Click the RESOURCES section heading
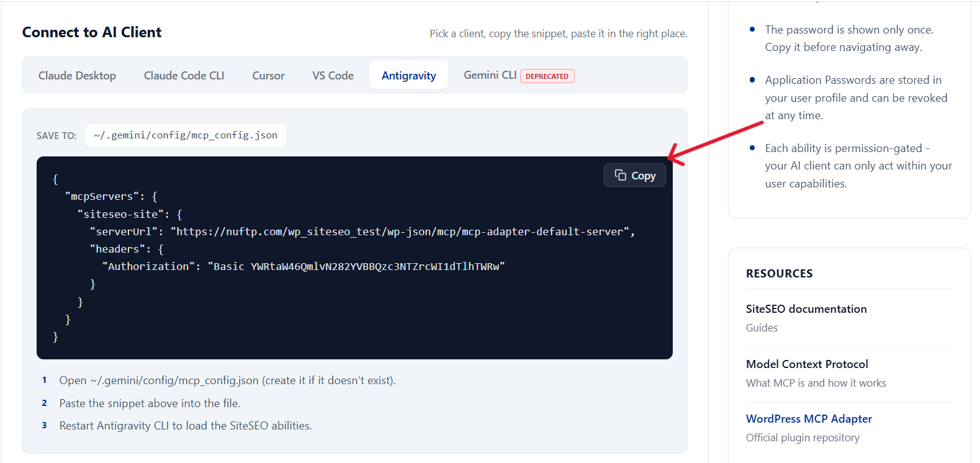This screenshot has height=463, width=980. (x=779, y=274)
